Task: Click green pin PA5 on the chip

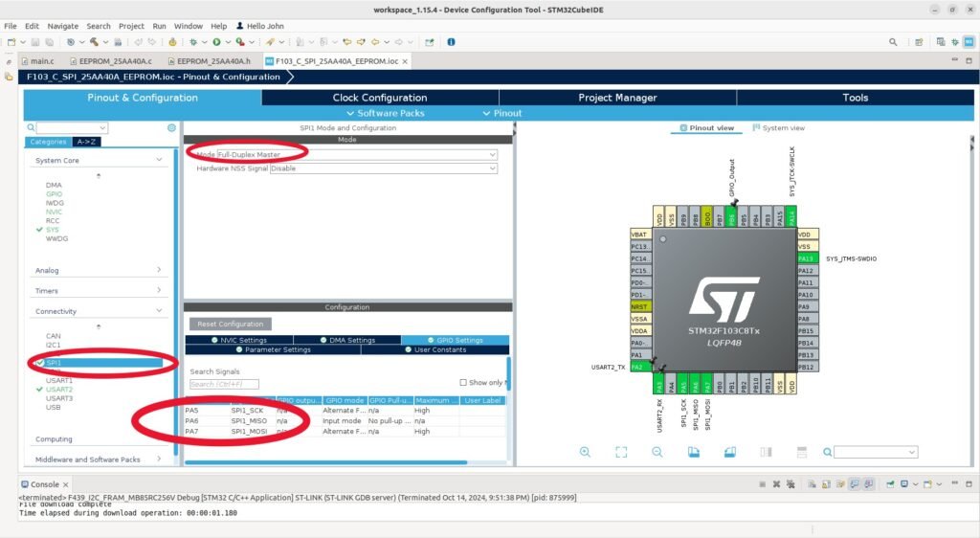Action: coord(683,385)
